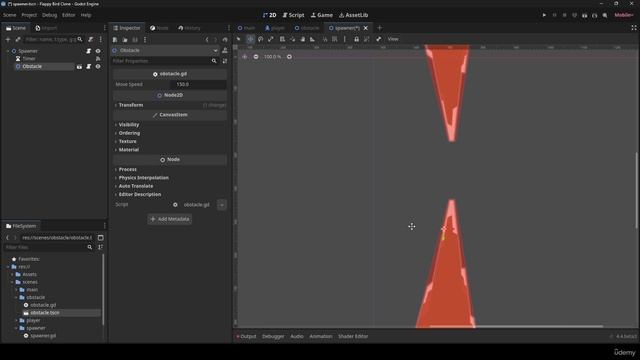Toggle visibility of Obstacle node
Image resolution: width=640 pixels, height=360 pixels.
point(98,67)
